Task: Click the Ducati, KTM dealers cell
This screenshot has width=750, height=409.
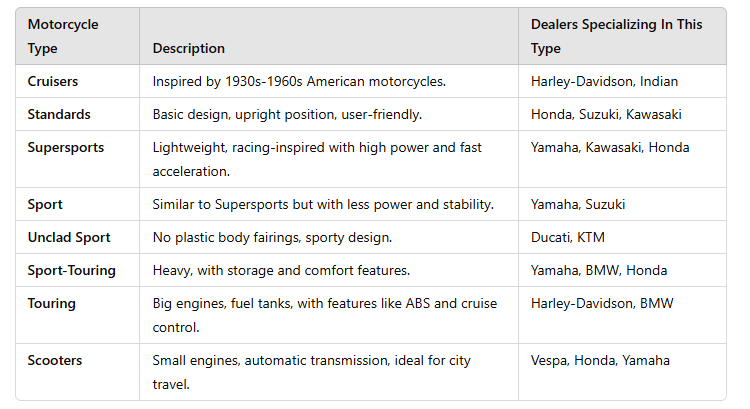Action: pos(568,237)
